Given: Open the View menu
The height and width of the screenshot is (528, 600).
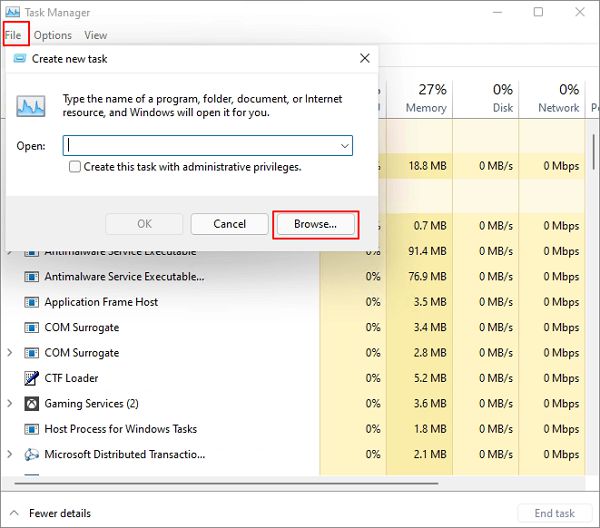Looking at the screenshot, I should tap(95, 35).
